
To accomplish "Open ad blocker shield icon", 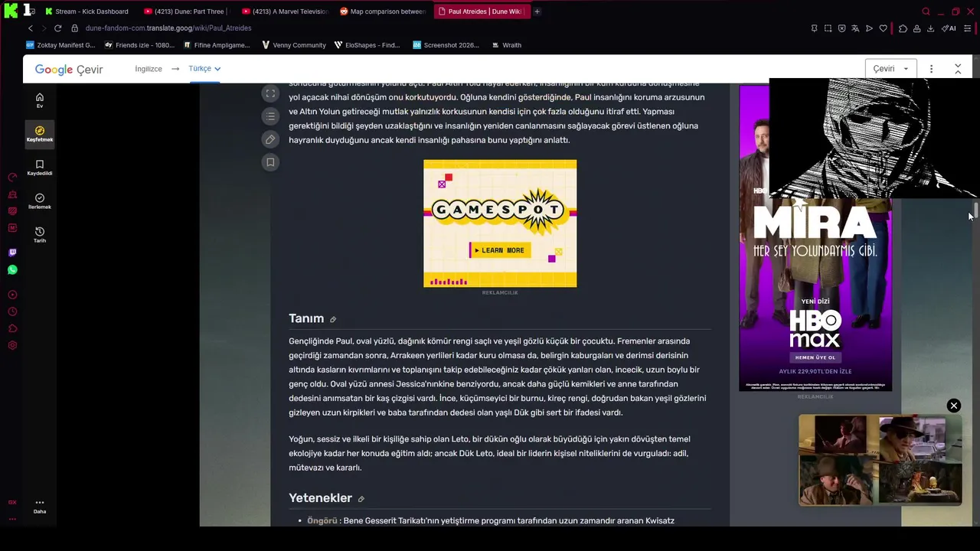I will coord(841,28).
